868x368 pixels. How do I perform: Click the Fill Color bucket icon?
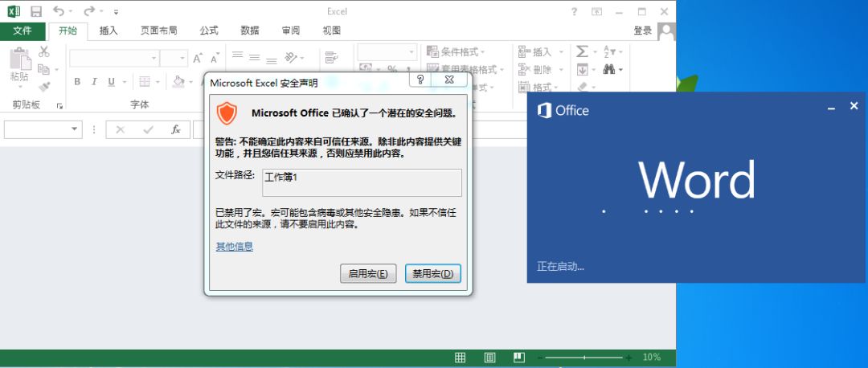(178, 82)
